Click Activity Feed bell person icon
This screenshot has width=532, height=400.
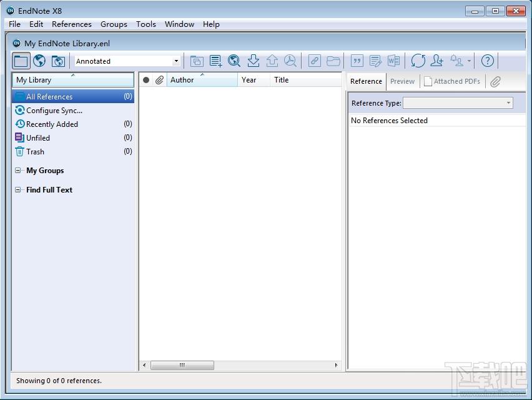[x=456, y=61]
